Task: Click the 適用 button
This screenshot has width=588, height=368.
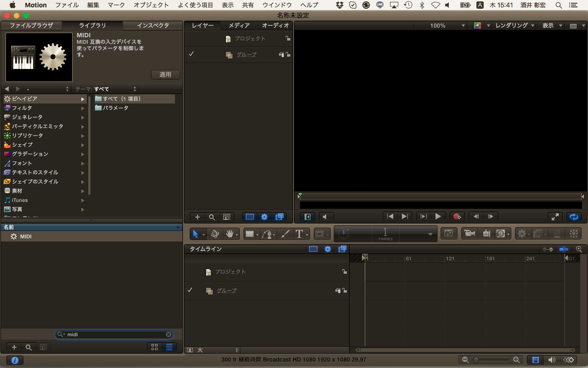Action: [x=165, y=75]
